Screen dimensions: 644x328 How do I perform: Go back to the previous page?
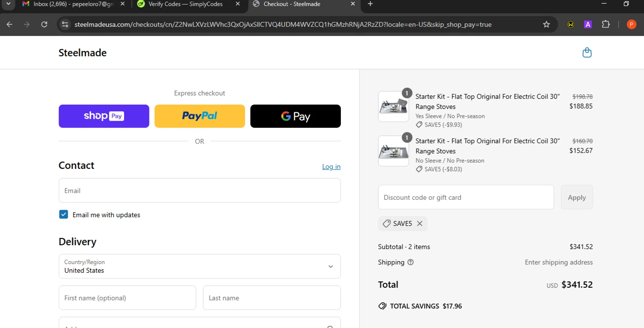click(x=9, y=24)
